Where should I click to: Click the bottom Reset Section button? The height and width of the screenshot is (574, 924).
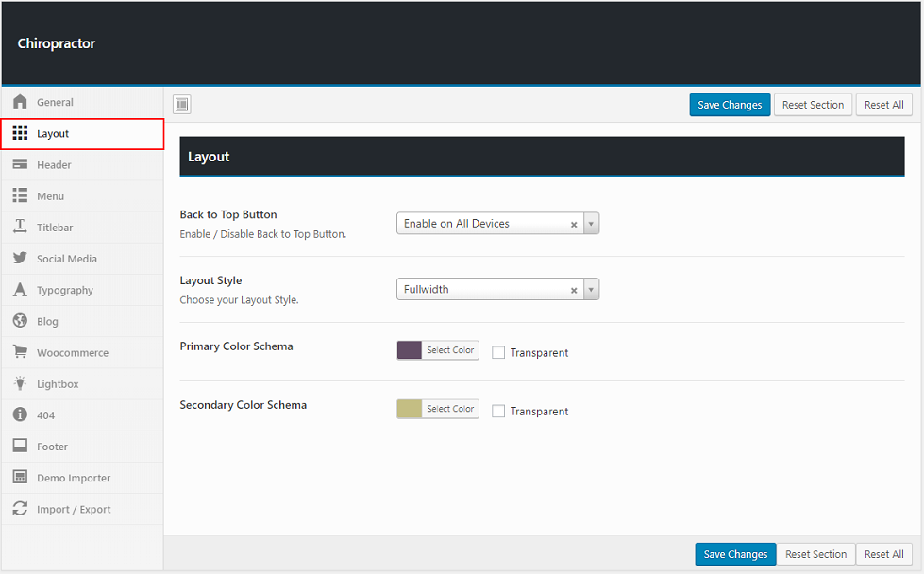(815, 554)
